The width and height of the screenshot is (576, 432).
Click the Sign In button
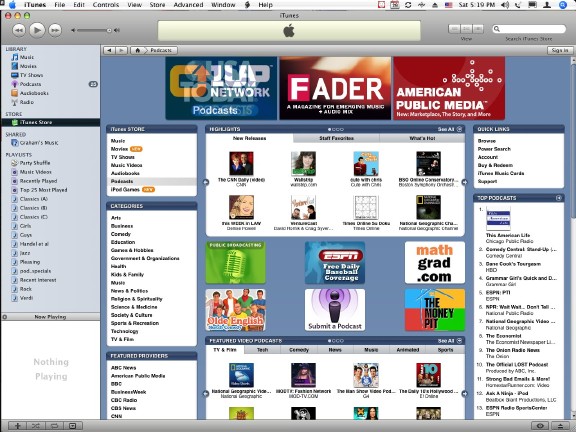tap(560, 50)
